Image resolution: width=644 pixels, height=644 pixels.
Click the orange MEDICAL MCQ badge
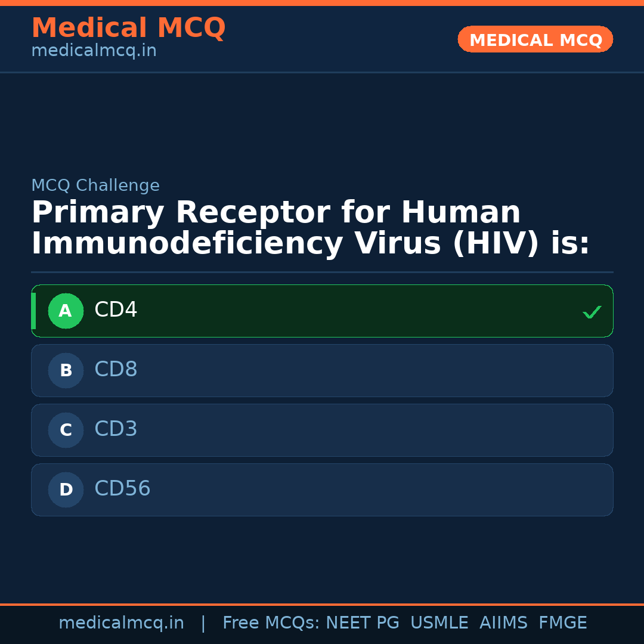tap(535, 39)
